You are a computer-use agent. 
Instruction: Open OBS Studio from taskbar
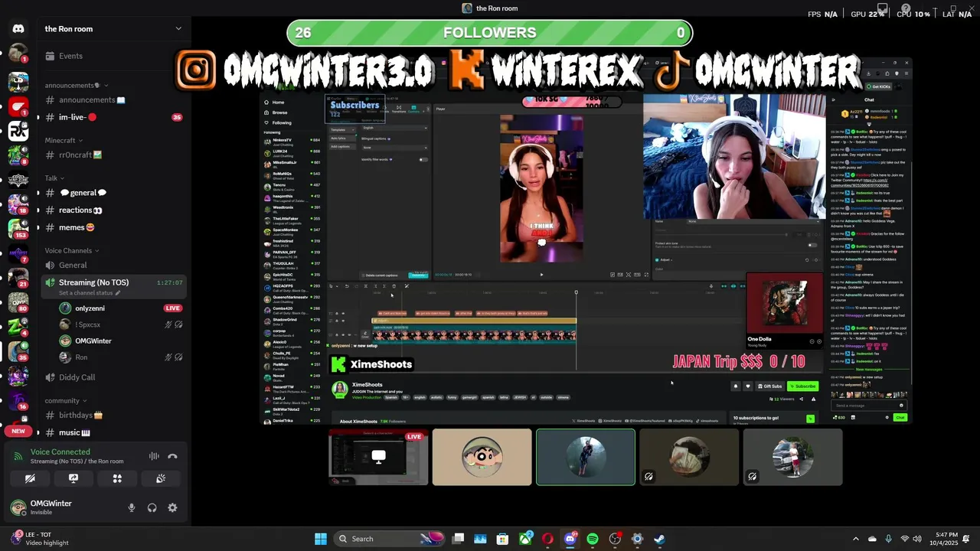pyautogui.click(x=615, y=539)
